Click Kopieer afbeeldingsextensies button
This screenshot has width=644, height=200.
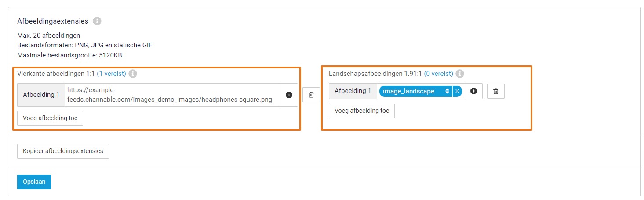coord(63,151)
